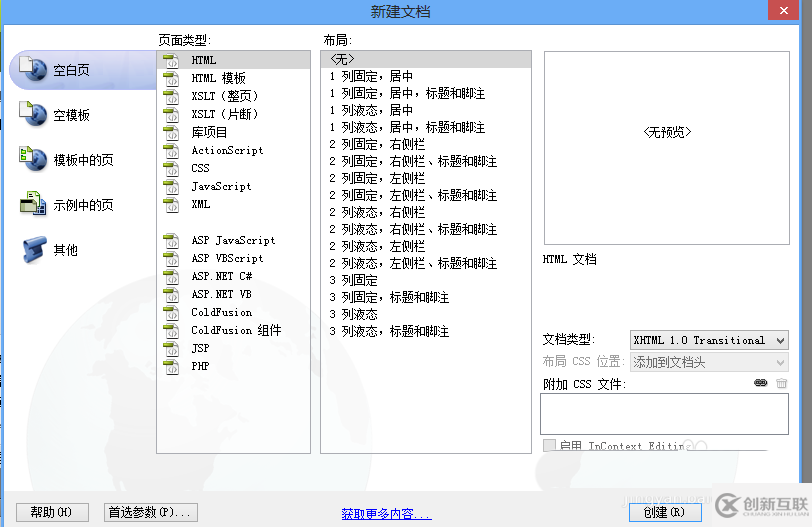Select layout 2 列液态，左侧栏、标题和脚注
Viewport: 812px width, 527px height.
pos(426,263)
